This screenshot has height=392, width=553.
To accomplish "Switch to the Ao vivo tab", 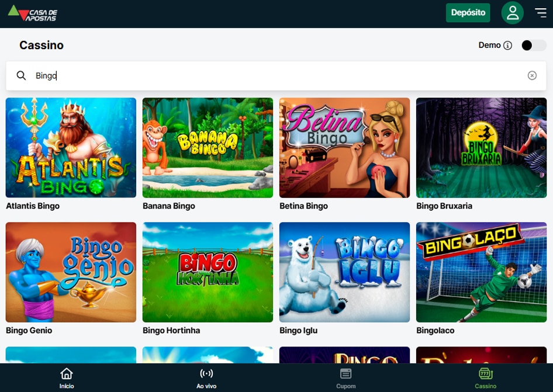I will 206,378.
